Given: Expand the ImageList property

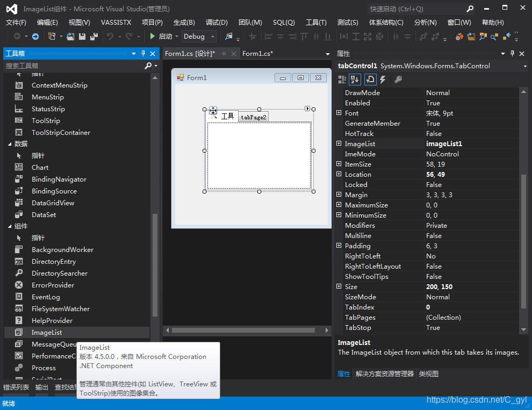Looking at the screenshot, I should tap(339, 143).
